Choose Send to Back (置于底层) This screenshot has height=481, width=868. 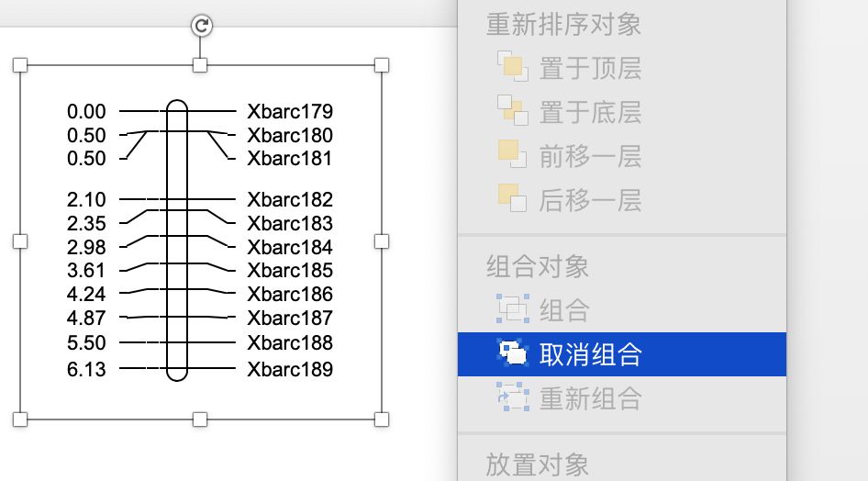point(622,112)
